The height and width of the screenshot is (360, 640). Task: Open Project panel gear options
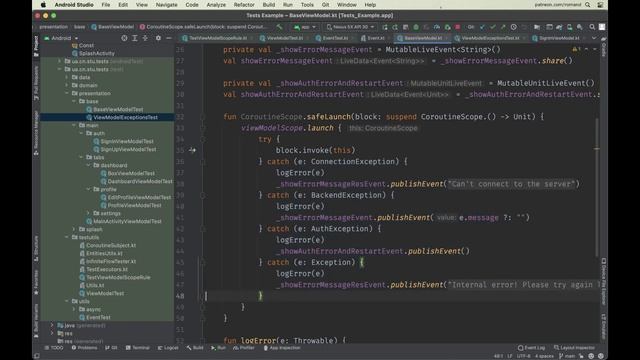(158, 38)
